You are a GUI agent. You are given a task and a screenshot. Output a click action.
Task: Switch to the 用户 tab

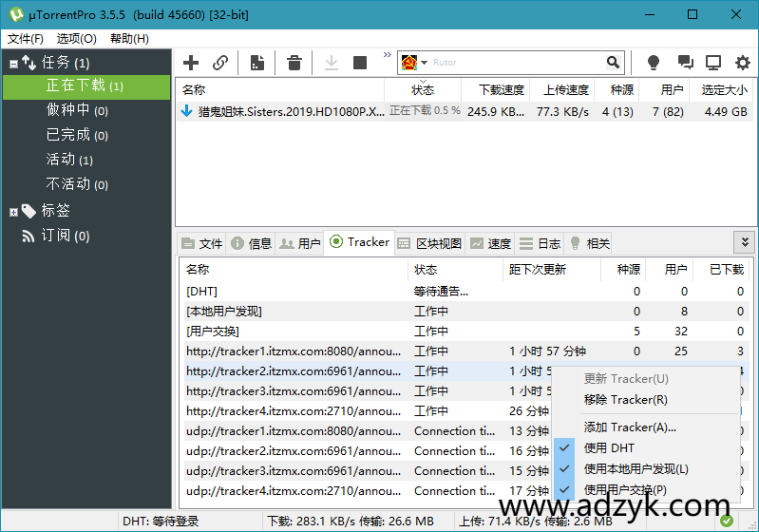pyautogui.click(x=300, y=243)
